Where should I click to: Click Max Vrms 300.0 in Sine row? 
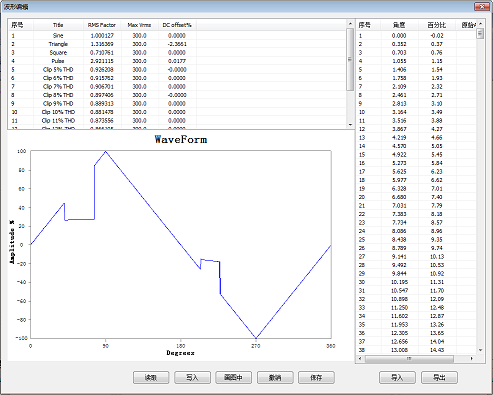pyautogui.click(x=139, y=35)
